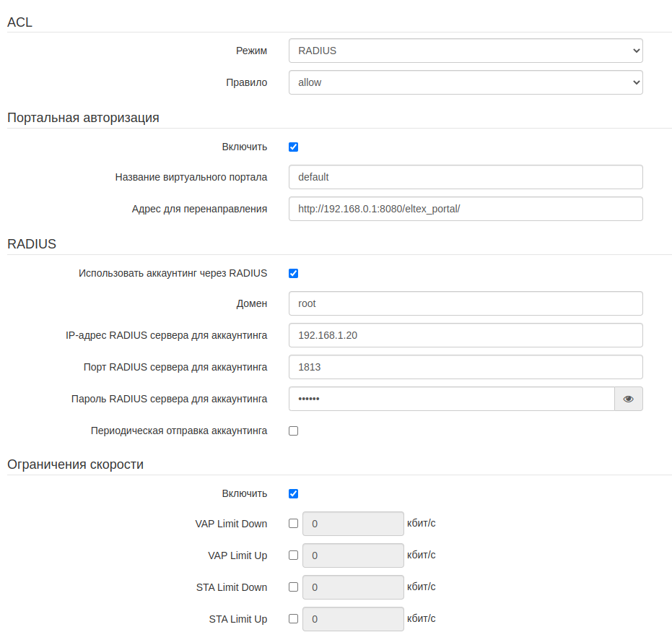Uncheck Использовать аккаунтинг через RADIUS

[293, 274]
